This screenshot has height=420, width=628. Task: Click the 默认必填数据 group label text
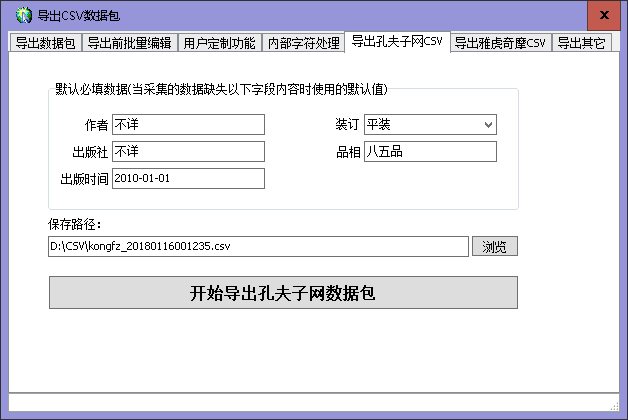coord(221,89)
